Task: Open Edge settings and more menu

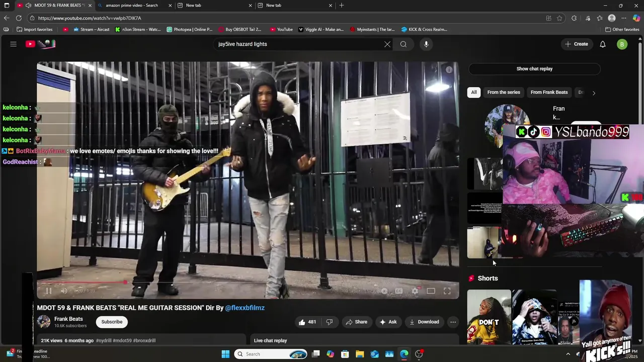Action: [x=624, y=18]
